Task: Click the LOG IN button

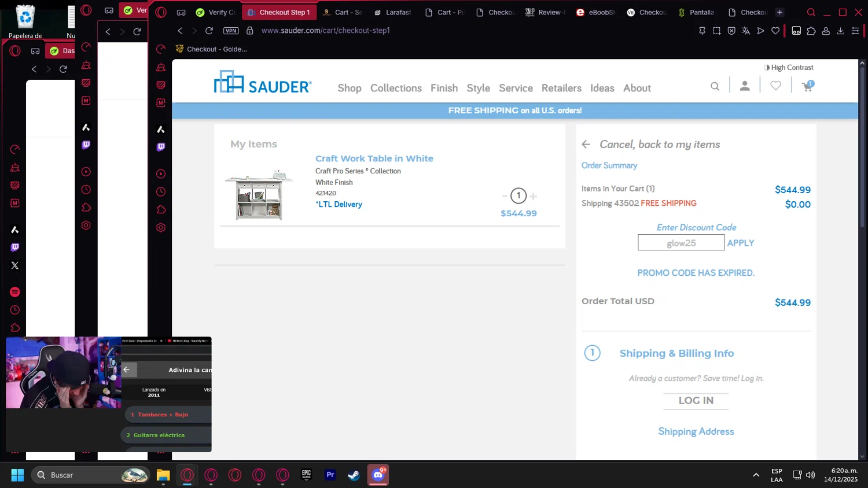Action: point(696,400)
